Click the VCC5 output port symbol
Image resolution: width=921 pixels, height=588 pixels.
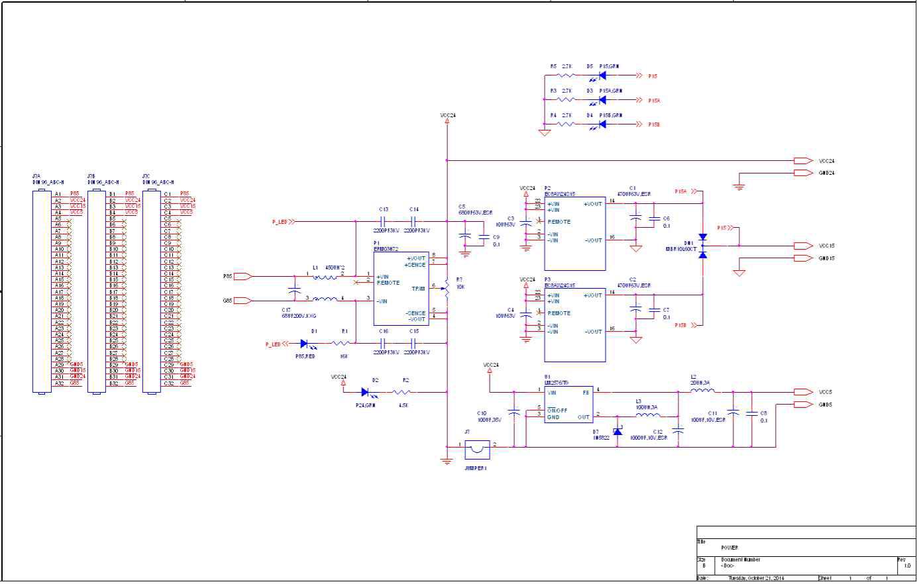click(x=803, y=392)
